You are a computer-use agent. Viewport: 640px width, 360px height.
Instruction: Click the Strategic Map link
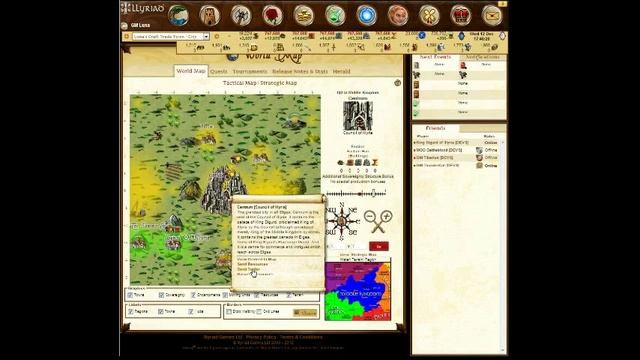279,83
